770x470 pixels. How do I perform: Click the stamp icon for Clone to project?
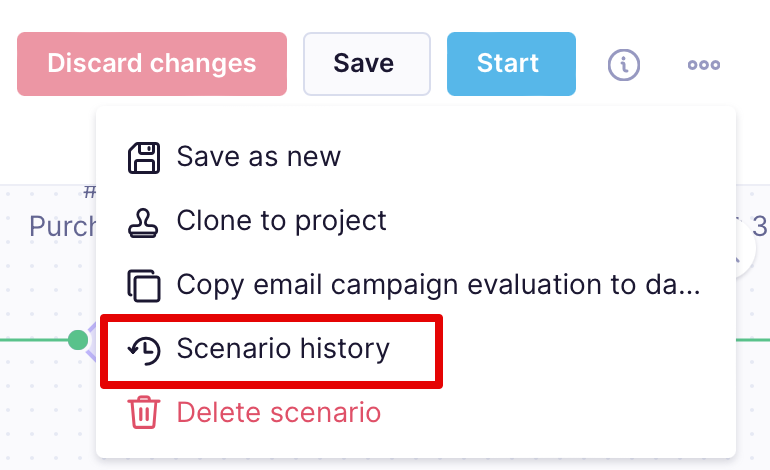point(144,221)
